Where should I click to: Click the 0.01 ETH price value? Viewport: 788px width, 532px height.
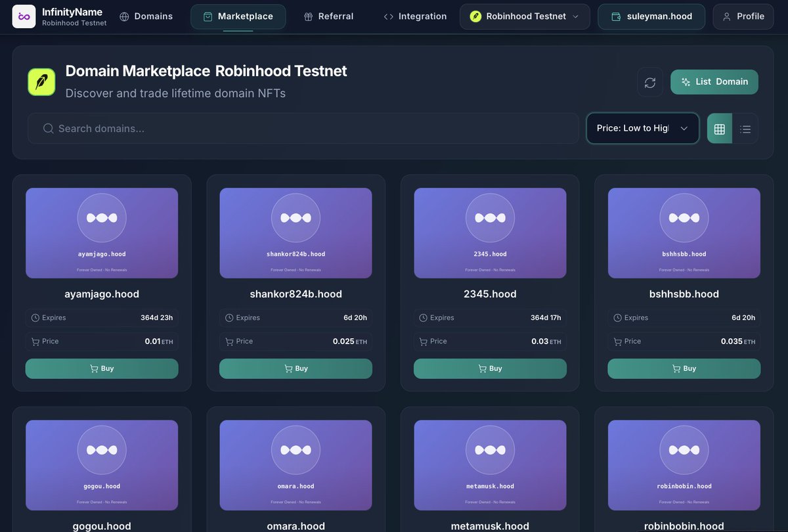pos(159,342)
